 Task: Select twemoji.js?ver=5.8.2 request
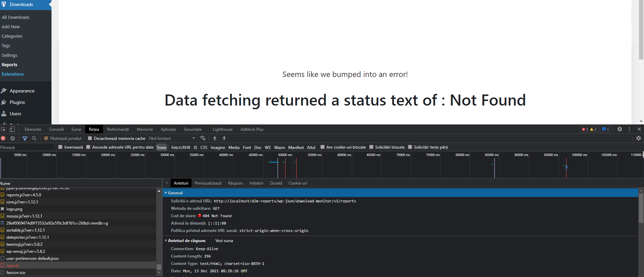[x=78, y=244]
